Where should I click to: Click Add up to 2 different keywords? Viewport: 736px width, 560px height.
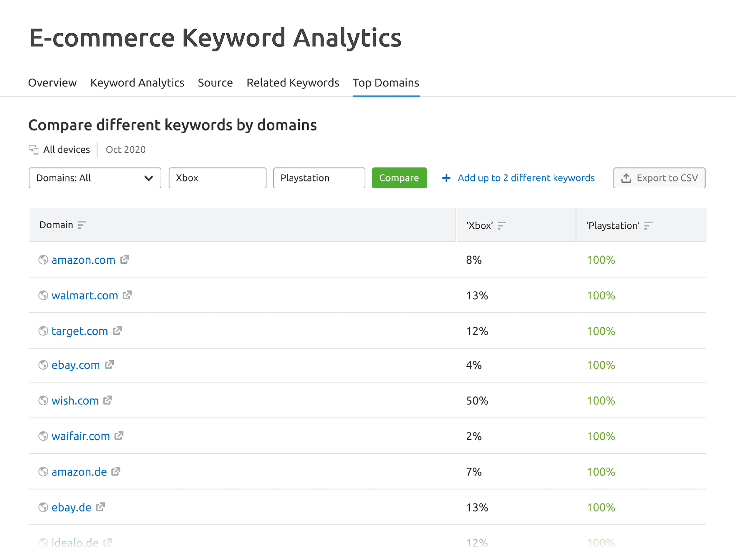[526, 178]
